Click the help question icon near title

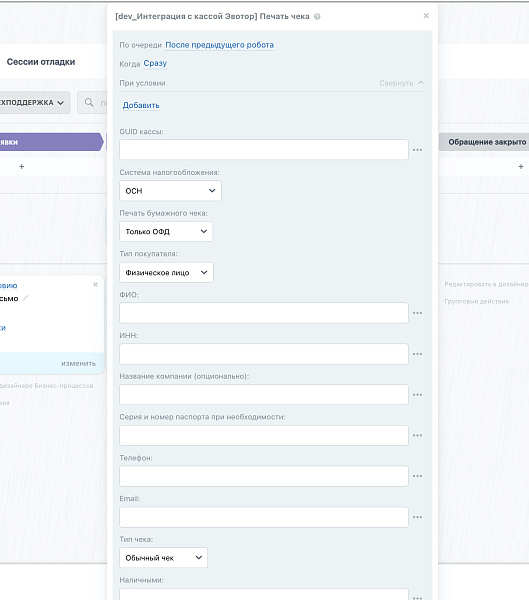(x=317, y=16)
